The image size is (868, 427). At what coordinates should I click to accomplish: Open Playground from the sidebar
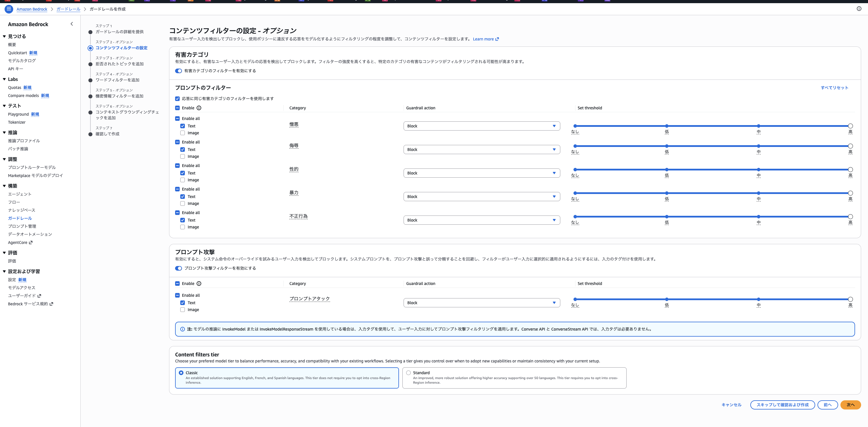point(18,114)
